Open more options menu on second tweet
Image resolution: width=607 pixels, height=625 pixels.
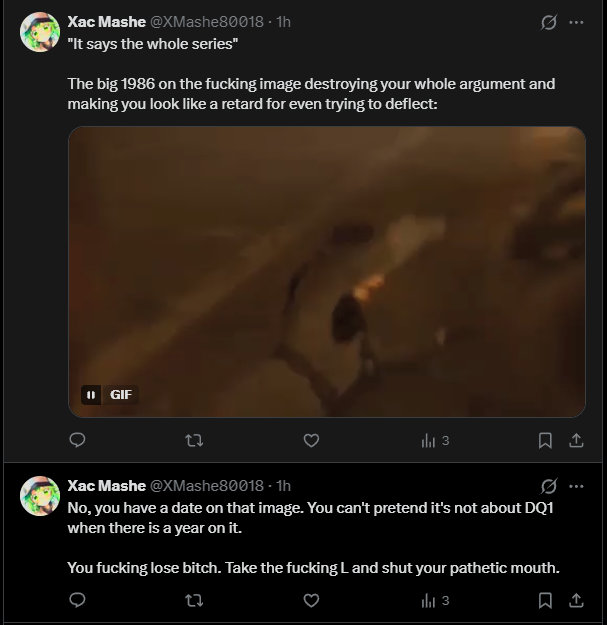pos(576,486)
